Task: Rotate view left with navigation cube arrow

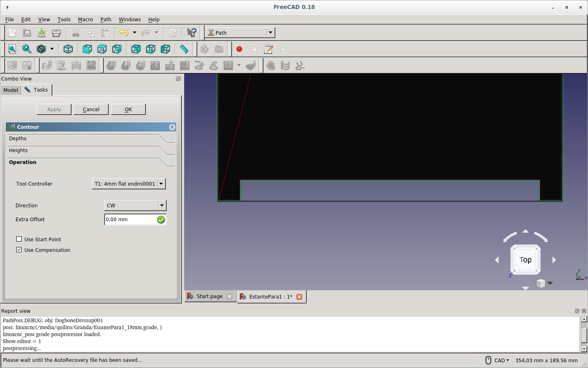Action: click(497, 260)
